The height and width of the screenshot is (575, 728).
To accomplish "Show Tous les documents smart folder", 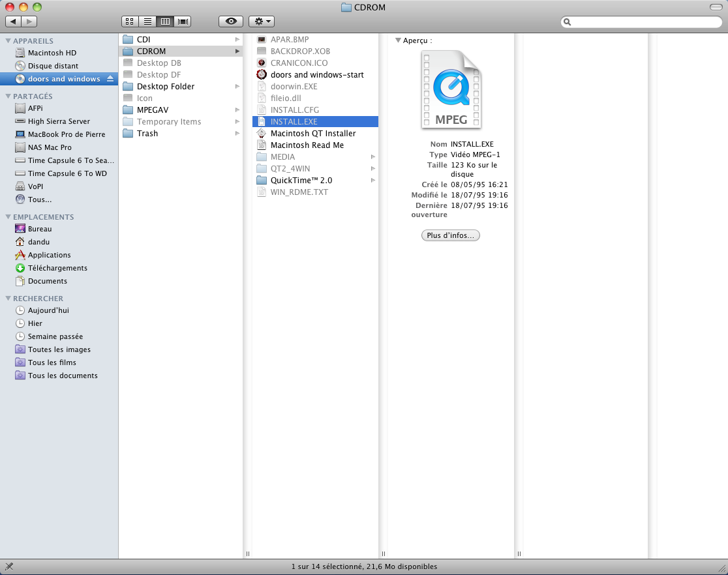I will [59, 375].
